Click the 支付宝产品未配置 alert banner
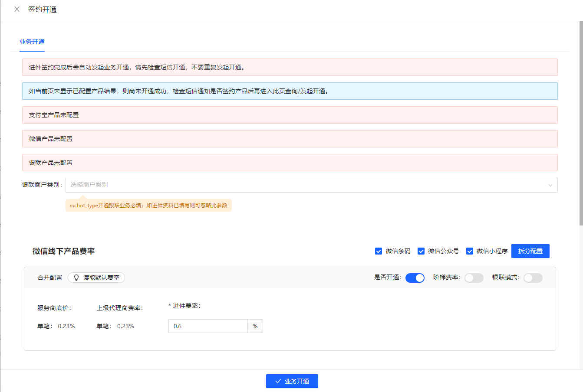Viewport: 583px width, 392px height. point(290,115)
